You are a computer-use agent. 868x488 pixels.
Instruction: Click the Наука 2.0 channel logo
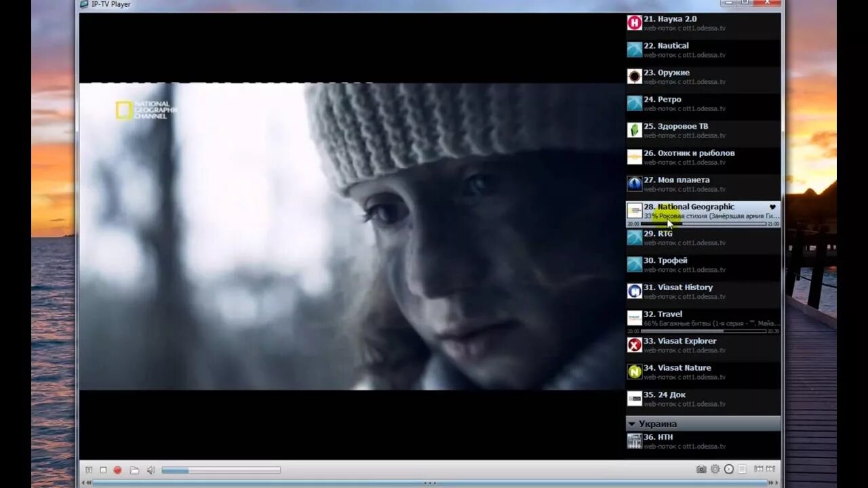click(x=634, y=23)
